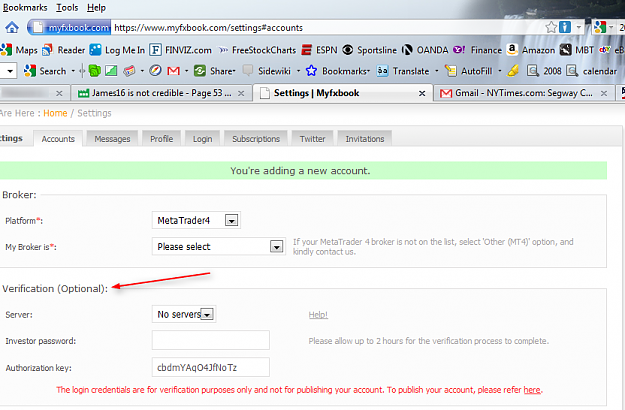The width and height of the screenshot is (625, 410).
Task: Click the AutoFill toolbar button
Action: (469, 71)
